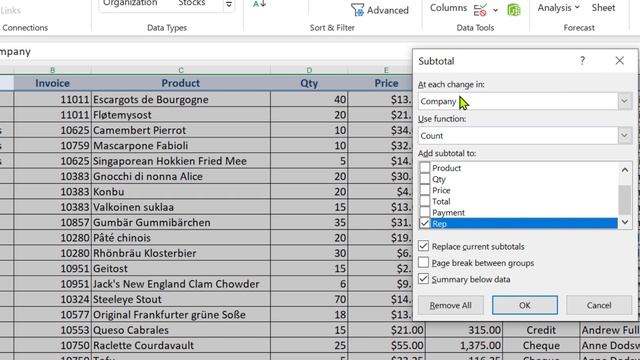Click the Qty header cell in sheet
The width and height of the screenshot is (640, 360).
309,83
